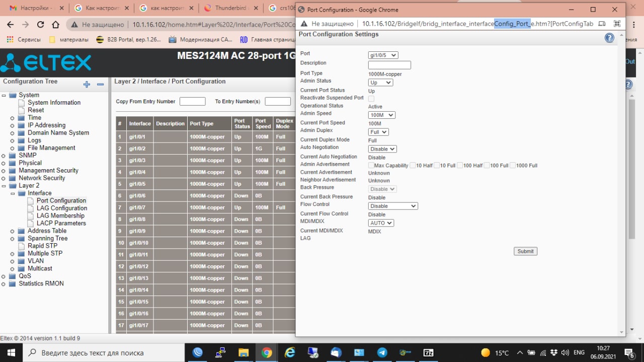This screenshot has width=644, height=362.
Task: Select gi1/0/2 row in port table
Action: tap(206, 149)
